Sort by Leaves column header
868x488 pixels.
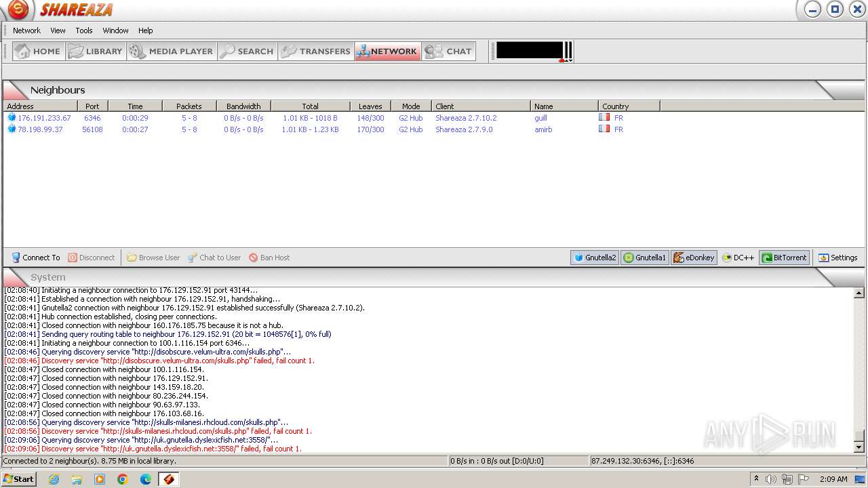tap(370, 106)
